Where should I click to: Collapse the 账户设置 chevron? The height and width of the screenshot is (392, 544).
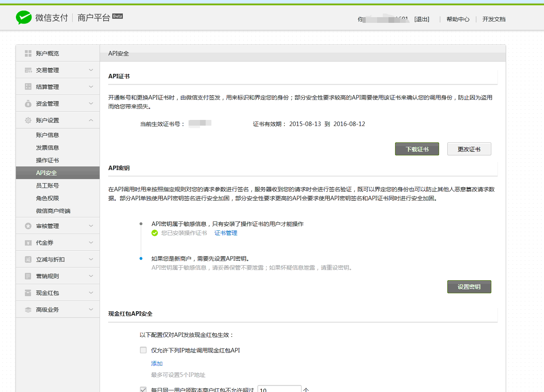[x=91, y=120]
